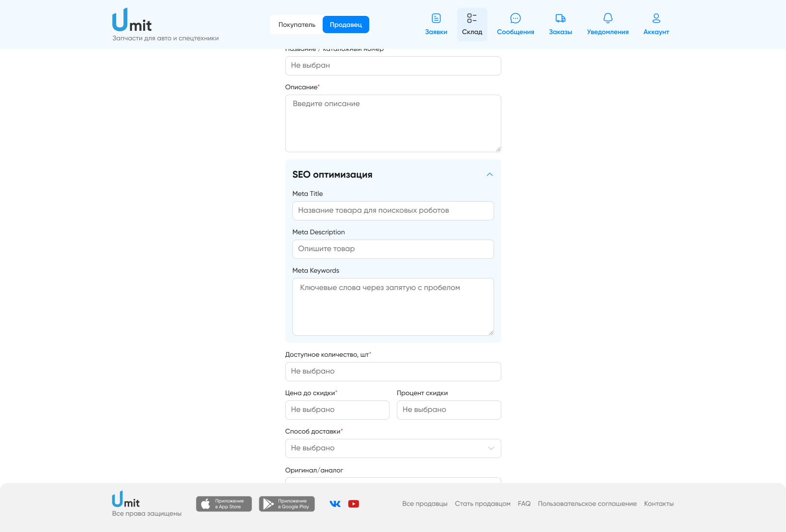
Task: Open the Контакты footer link
Action: click(659, 504)
